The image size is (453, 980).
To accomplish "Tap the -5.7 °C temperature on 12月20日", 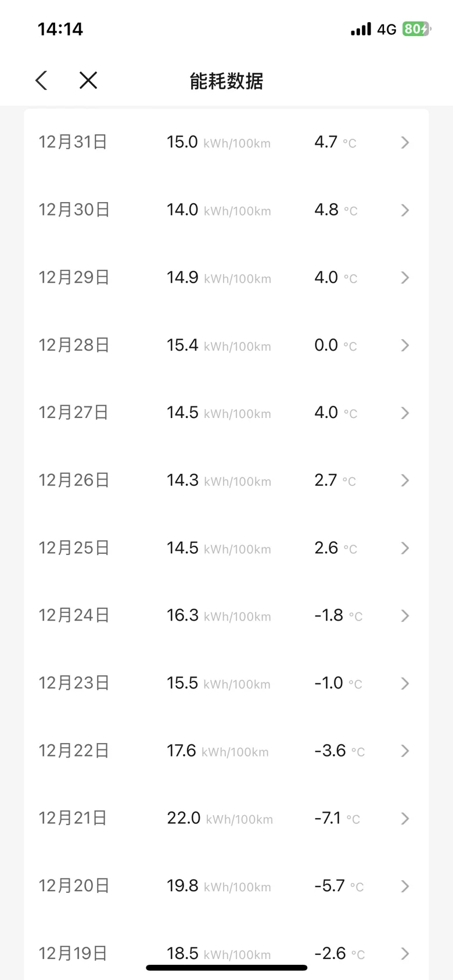I will pyautogui.click(x=339, y=886).
